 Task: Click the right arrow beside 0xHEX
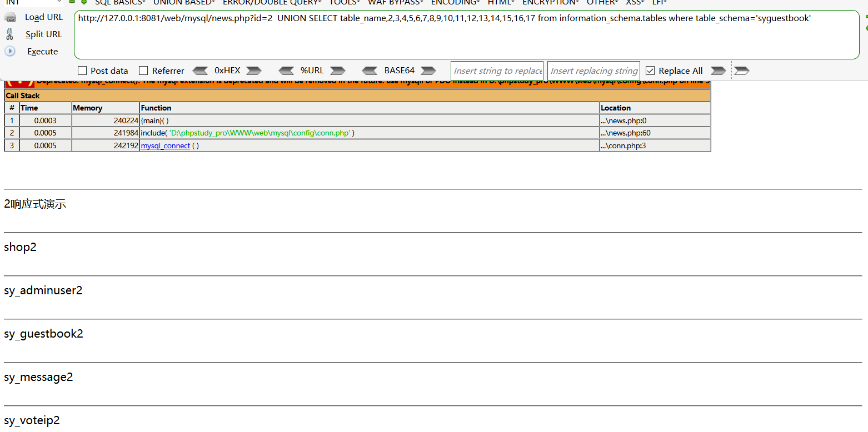(x=254, y=71)
